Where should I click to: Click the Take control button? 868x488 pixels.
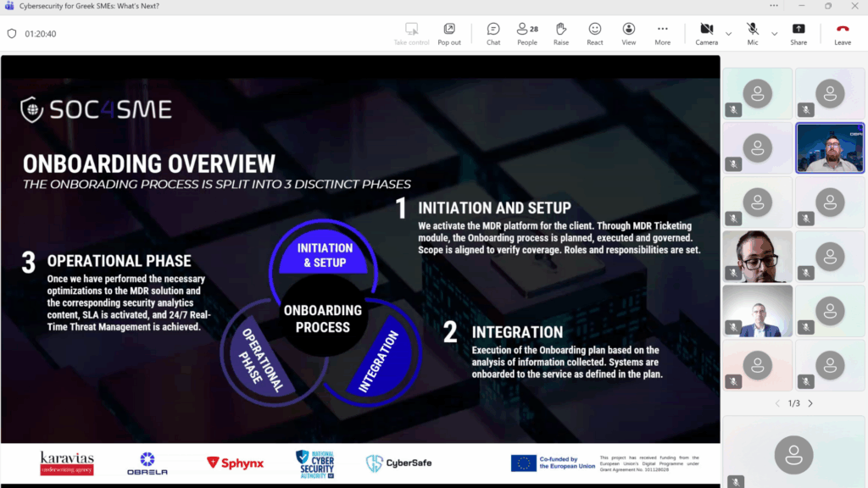[x=412, y=33]
